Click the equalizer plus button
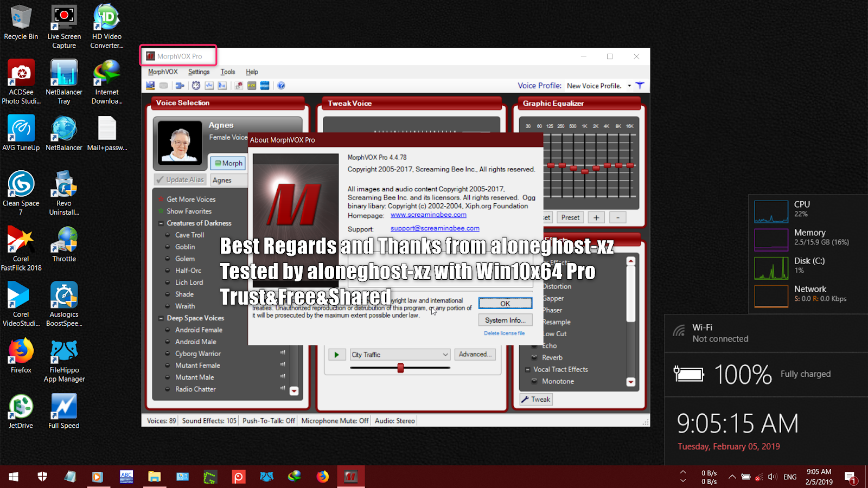This screenshot has width=868, height=488. coord(596,217)
